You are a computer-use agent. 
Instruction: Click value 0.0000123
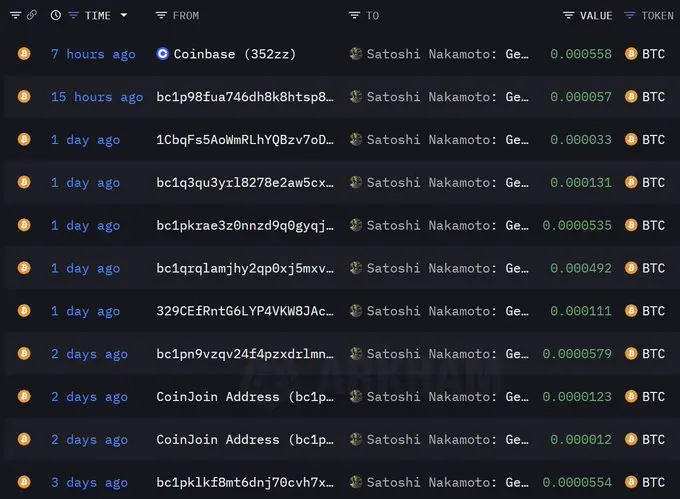[577, 397]
